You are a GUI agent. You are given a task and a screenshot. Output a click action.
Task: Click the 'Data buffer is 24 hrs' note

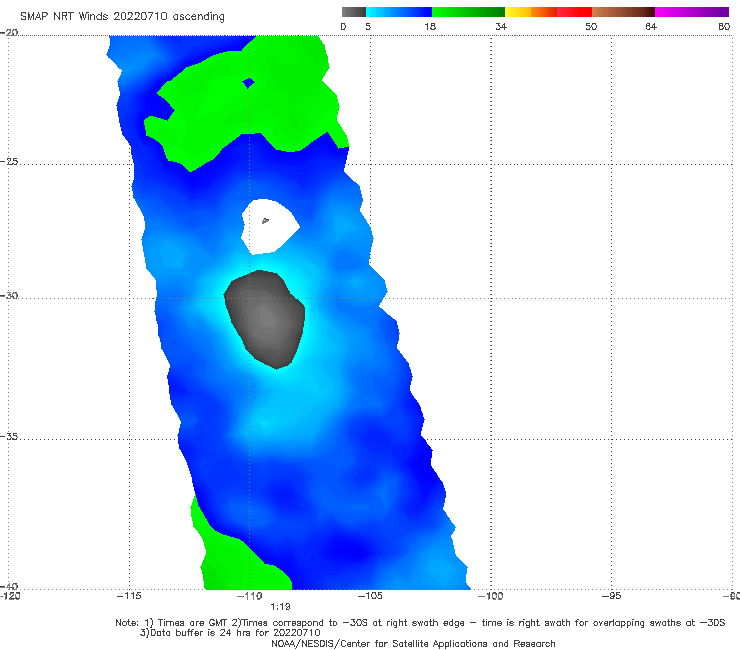point(230,633)
